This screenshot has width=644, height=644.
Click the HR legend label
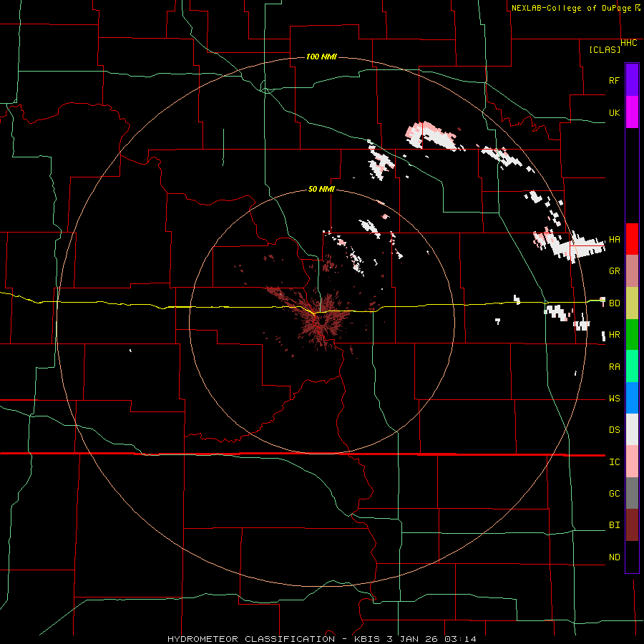[614, 335]
